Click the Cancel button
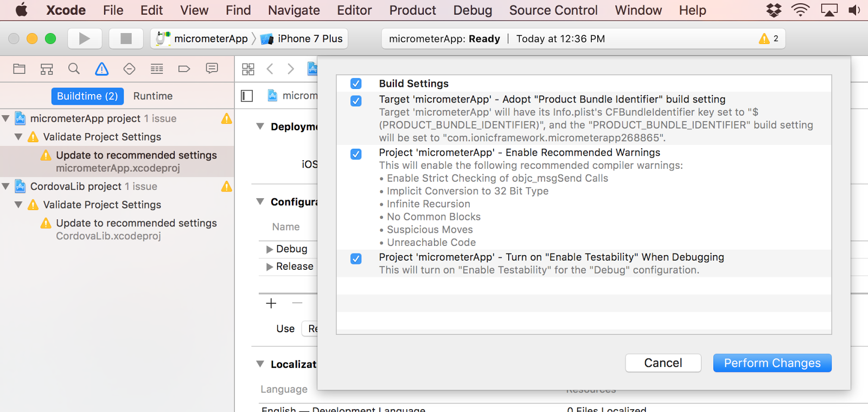The height and width of the screenshot is (412, 868). [x=663, y=363]
